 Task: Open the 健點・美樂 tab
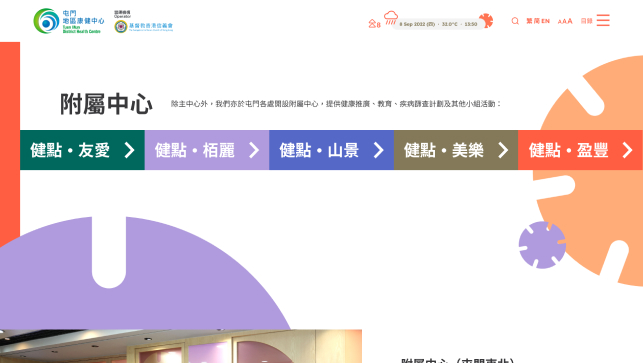click(x=456, y=150)
